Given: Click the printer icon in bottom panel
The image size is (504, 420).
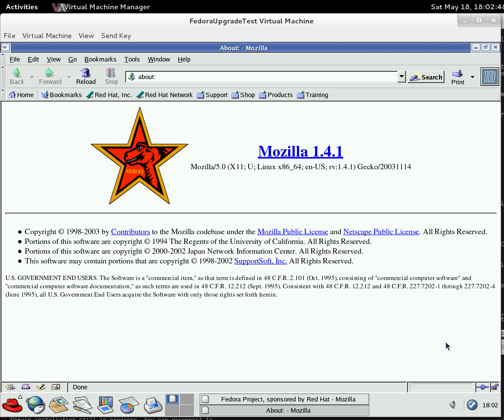Looking at the screenshot, I should [x=153, y=404].
